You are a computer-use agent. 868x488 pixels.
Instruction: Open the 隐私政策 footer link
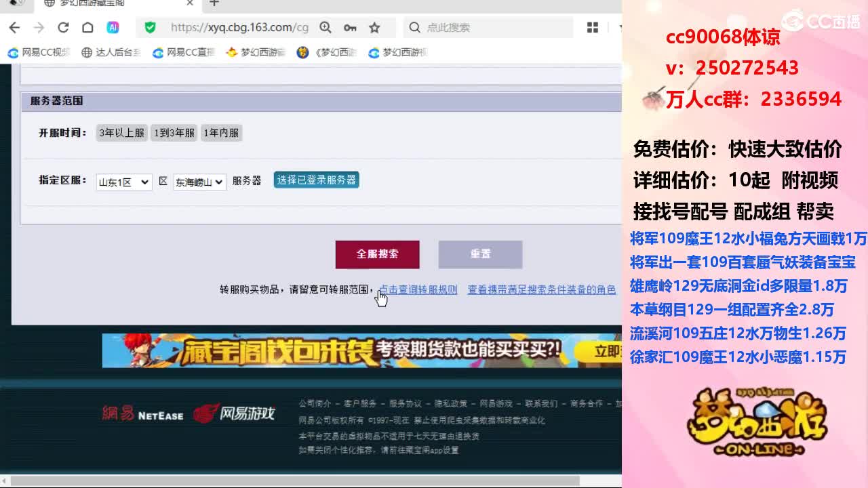point(451,404)
